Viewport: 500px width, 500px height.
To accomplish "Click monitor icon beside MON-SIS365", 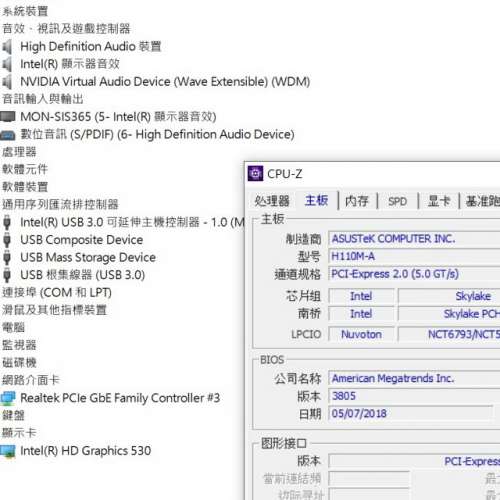I will click(8, 117).
